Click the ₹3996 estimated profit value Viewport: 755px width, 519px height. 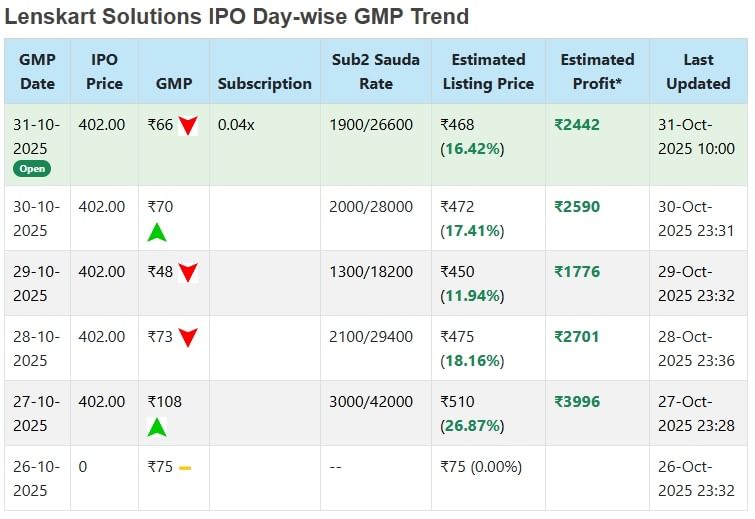pos(577,402)
